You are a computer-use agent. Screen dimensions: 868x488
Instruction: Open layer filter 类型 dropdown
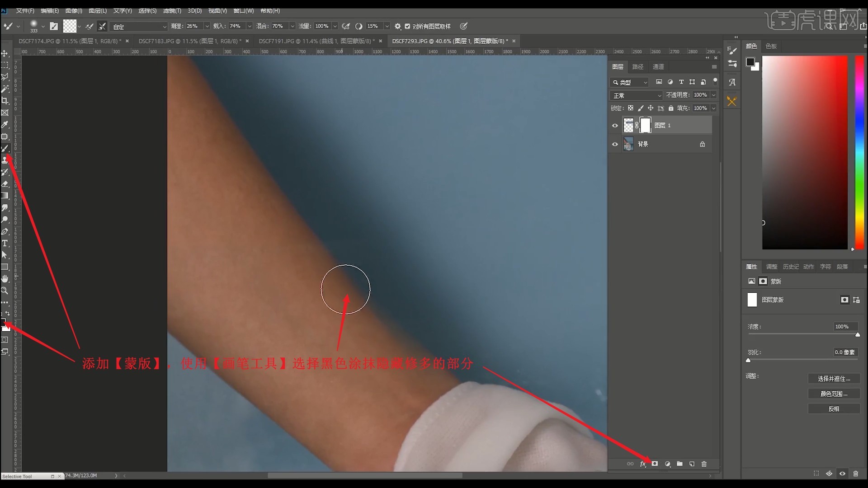click(x=630, y=82)
